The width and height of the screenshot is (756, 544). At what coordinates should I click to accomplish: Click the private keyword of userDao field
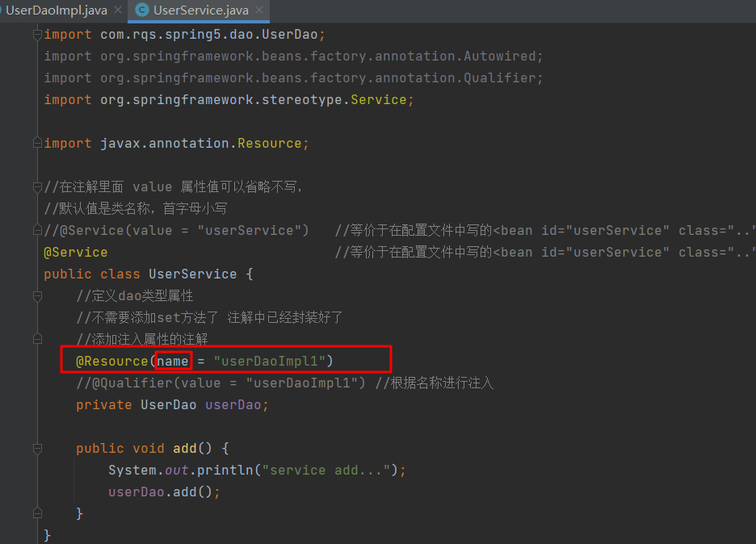click(104, 404)
